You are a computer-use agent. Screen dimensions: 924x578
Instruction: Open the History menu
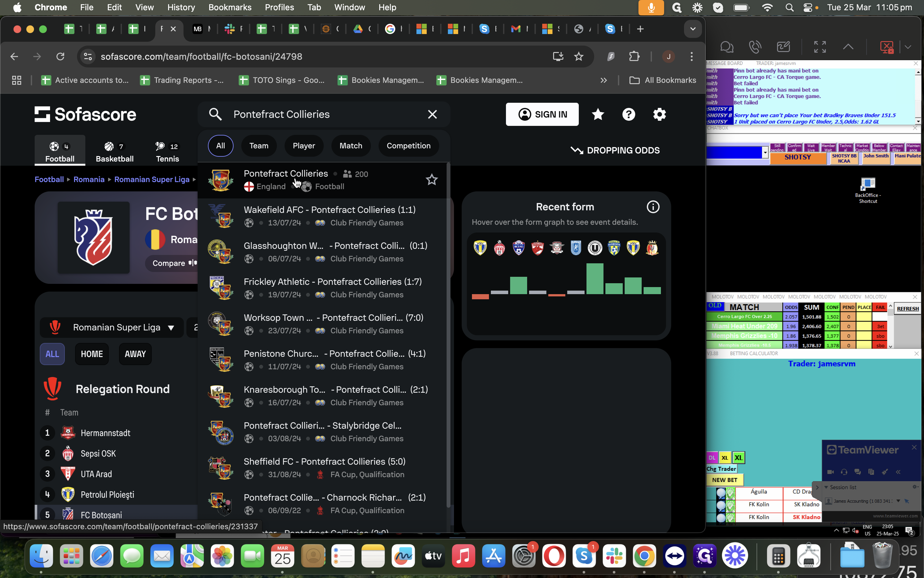click(181, 8)
